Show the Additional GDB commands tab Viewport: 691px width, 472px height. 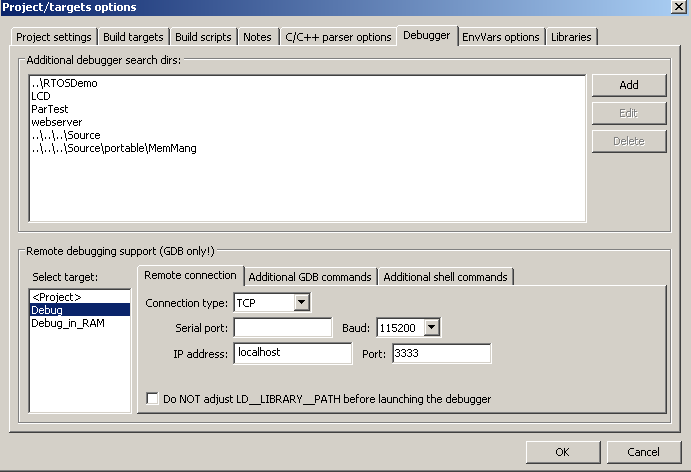tap(310, 277)
